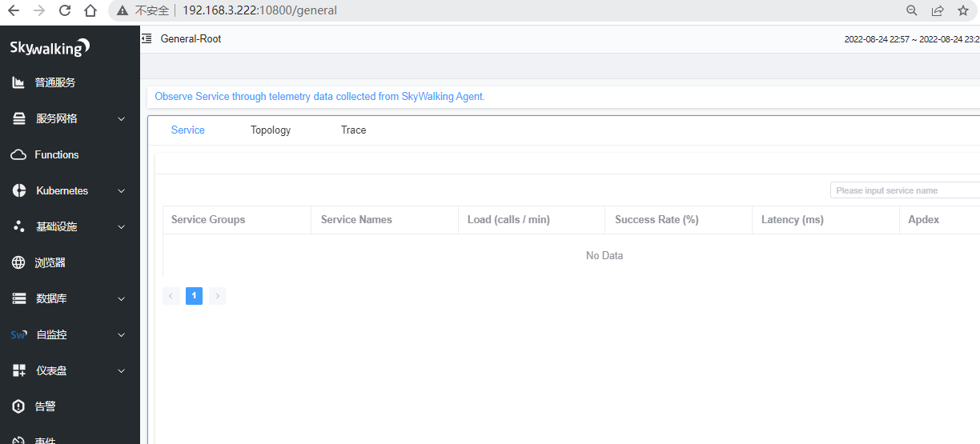Viewport: 980px width, 444px height.
Task: Click the SkyWalking logo
Action: 50,48
